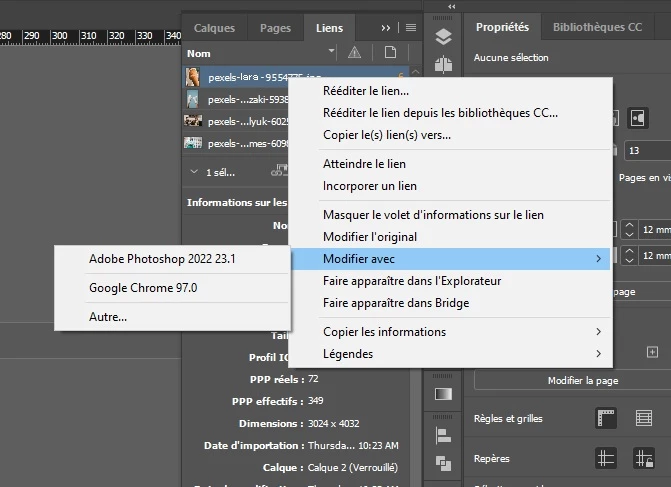The width and height of the screenshot is (671, 487).
Task: Select the pexels-...mes link row
Action: [236, 143]
